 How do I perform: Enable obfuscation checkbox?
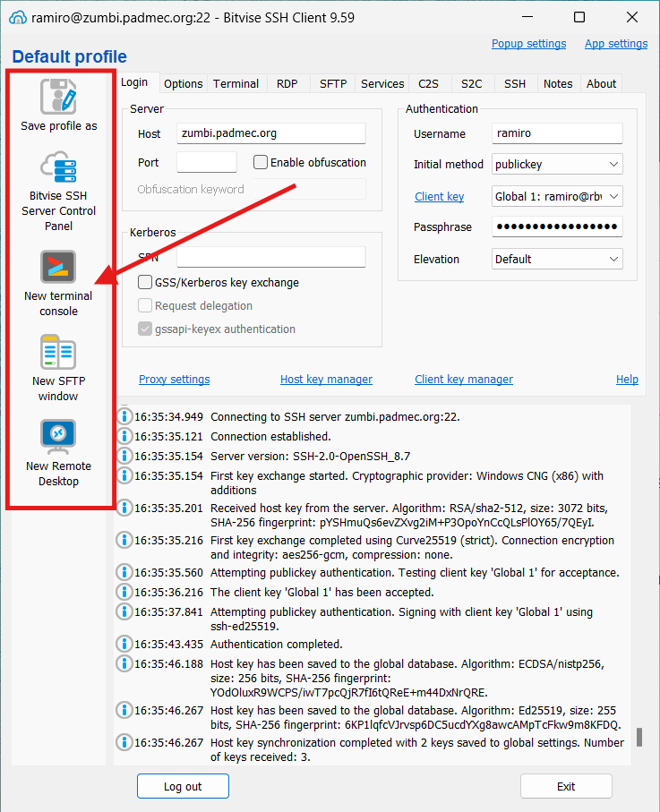[x=261, y=162]
